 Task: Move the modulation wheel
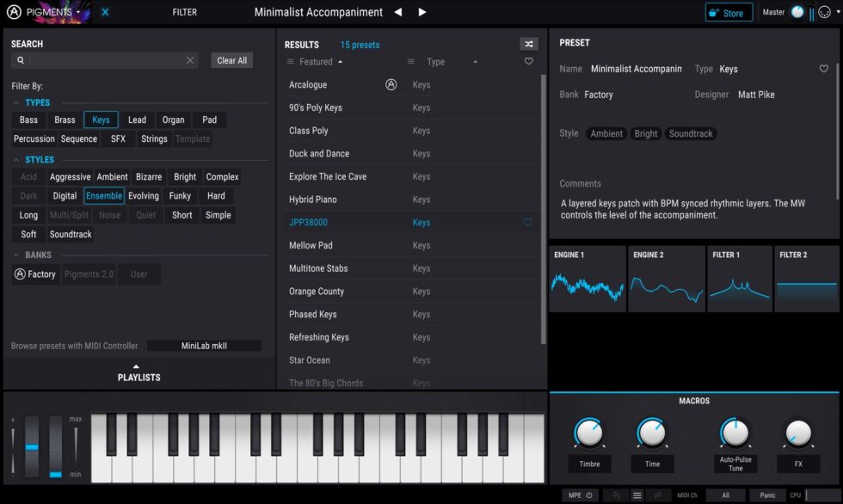click(55, 446)
